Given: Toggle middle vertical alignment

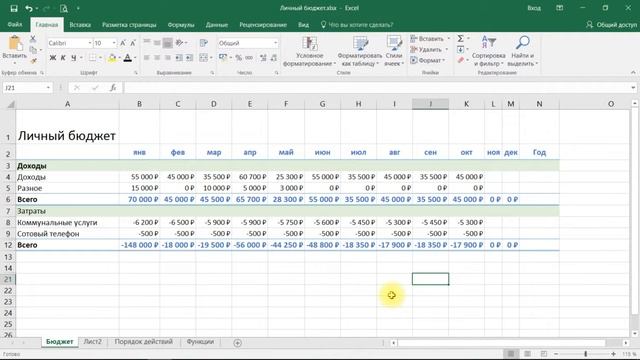Looking at the screenshot, I should [157, 43].
